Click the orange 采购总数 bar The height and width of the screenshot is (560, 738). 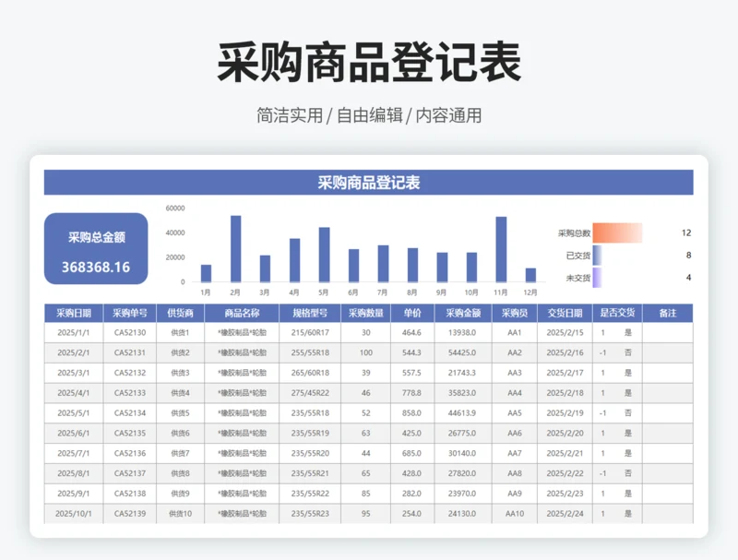coord(617,232)
